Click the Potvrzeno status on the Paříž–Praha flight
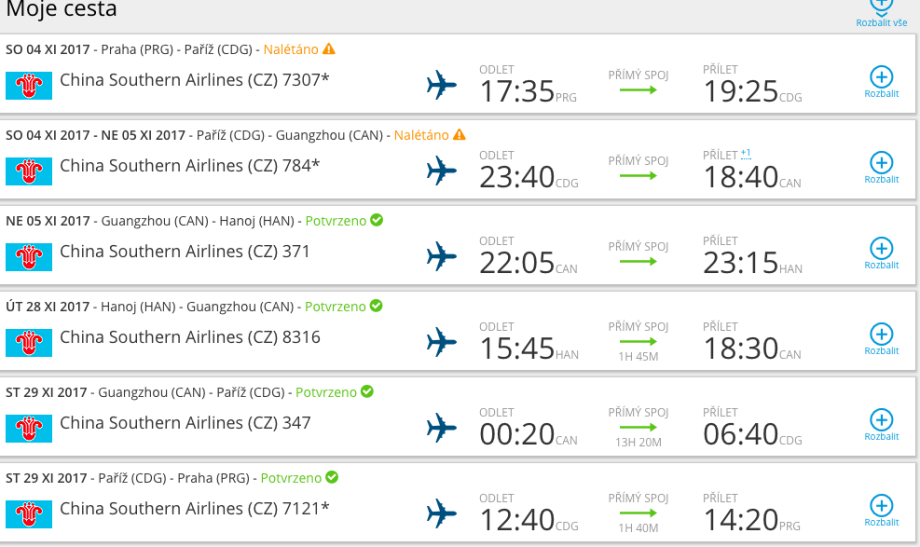The height and width of the screenshot is (547, 920). [x=291, y=478]
